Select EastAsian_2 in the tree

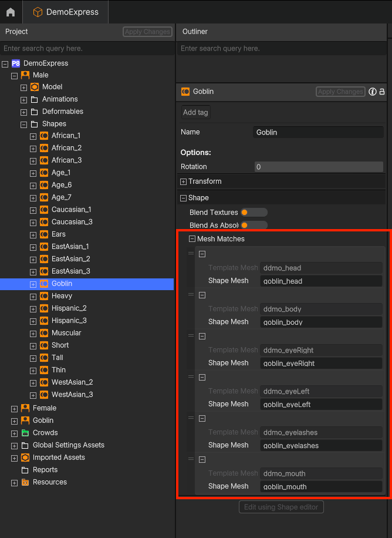70,259
